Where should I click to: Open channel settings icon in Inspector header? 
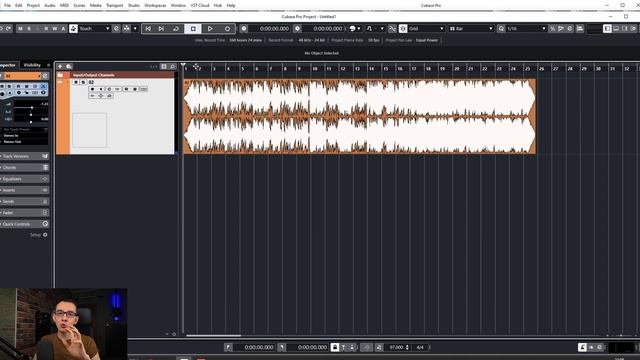(x=45, y=76)
